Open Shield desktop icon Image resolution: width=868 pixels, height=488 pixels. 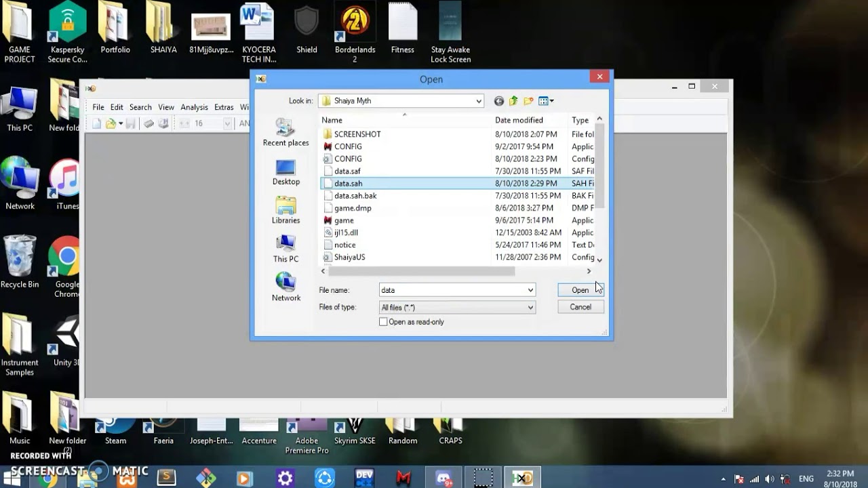(x=307, y=30)
